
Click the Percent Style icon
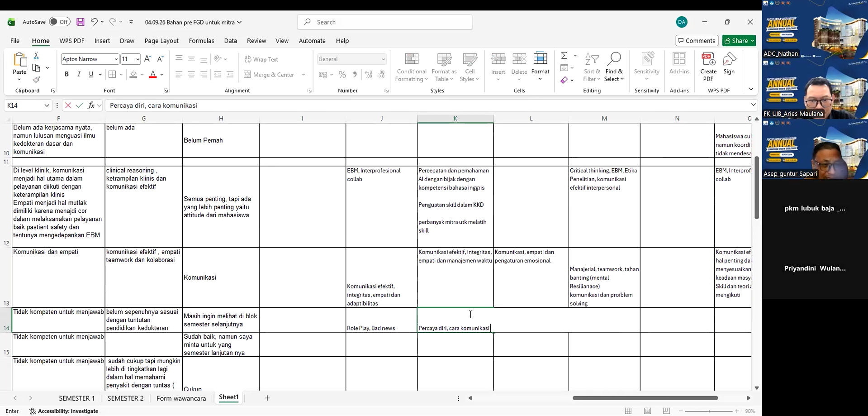342,75
